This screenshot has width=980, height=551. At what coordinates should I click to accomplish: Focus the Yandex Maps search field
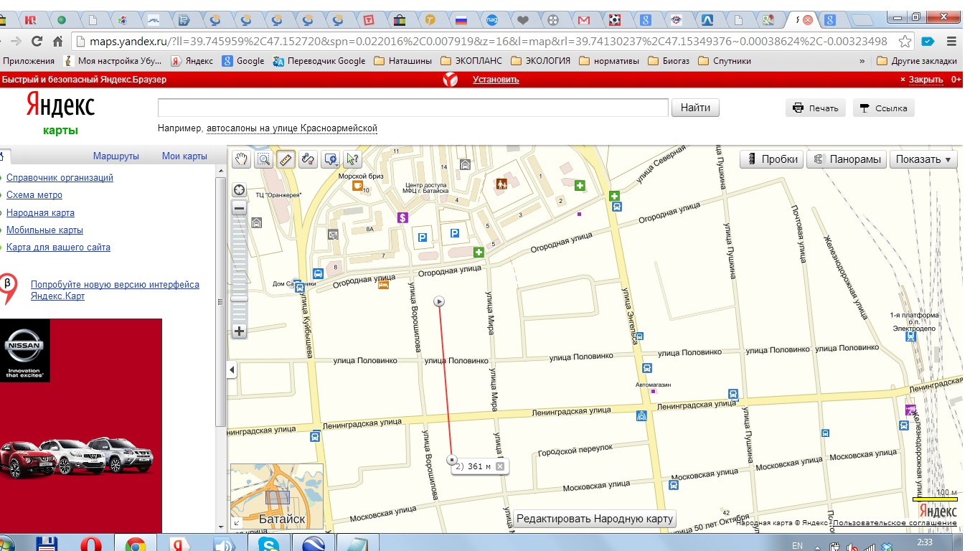pos(413,108)
